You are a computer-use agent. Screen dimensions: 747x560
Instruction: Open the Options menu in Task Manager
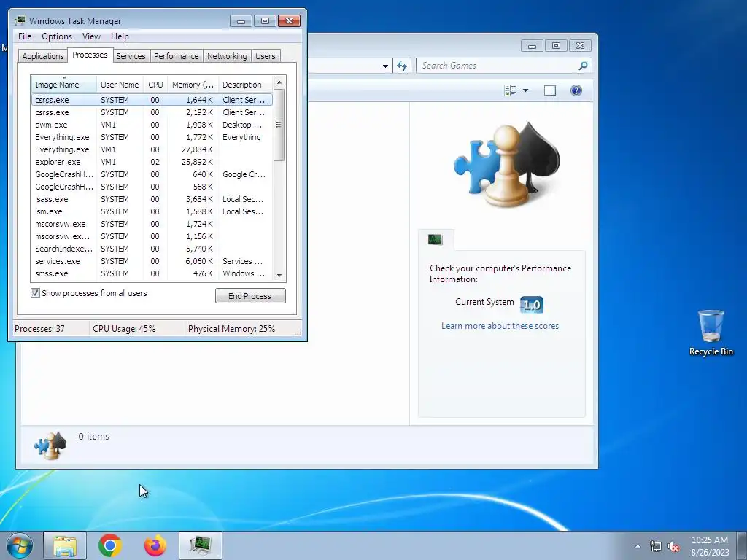(57, 36)
